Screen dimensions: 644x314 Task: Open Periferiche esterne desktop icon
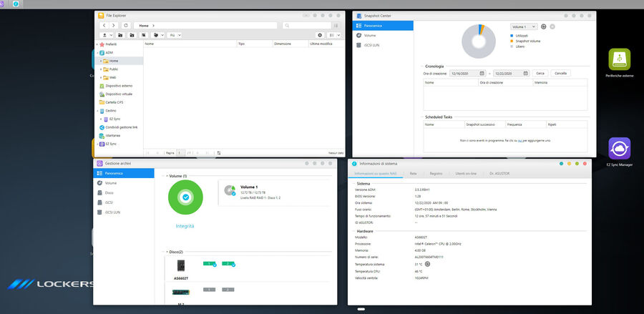click(619, 60)
